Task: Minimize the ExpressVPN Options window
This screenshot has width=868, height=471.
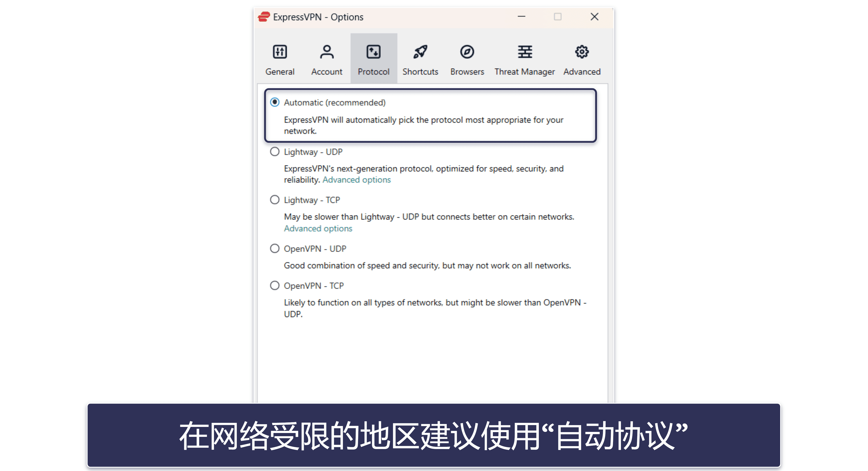Action: pos(521,17)
